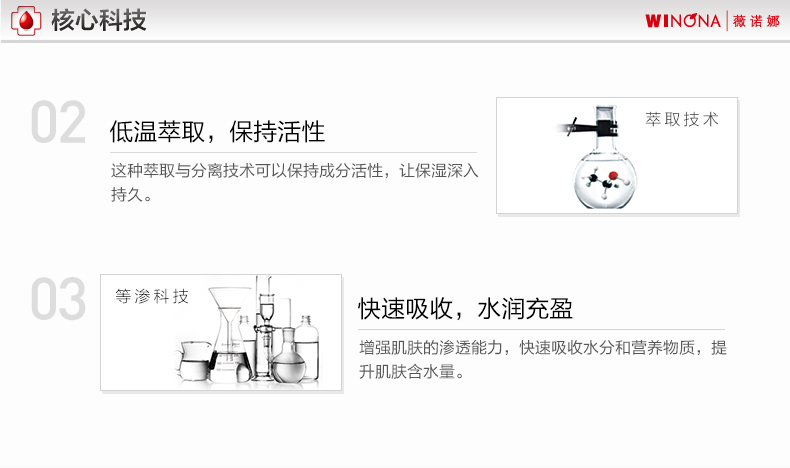Select the 02 section number
Image resolution: width=790 pixels, height=468 pixels.
(x=58, y=122)
